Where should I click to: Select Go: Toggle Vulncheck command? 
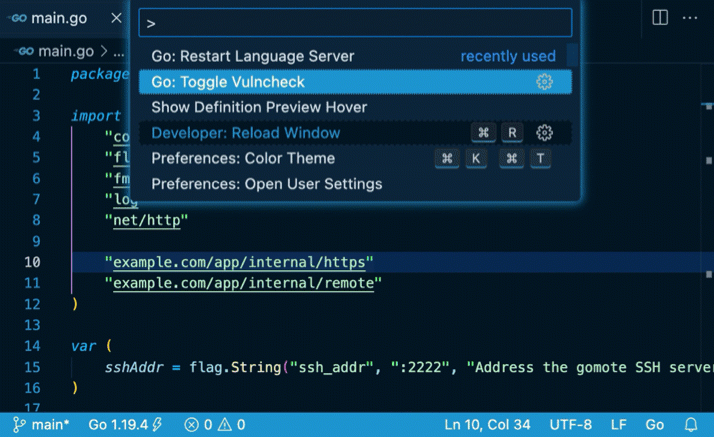tap(228, 82)
